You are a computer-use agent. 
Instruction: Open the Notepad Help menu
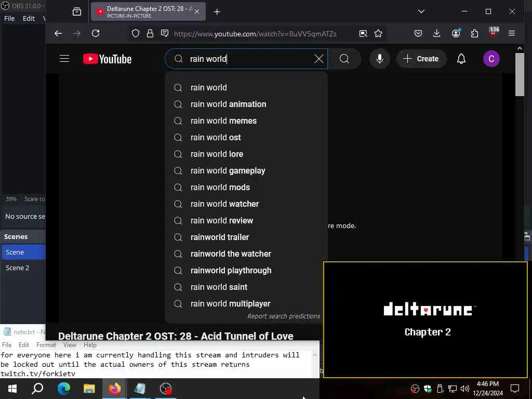click(90, 345)
